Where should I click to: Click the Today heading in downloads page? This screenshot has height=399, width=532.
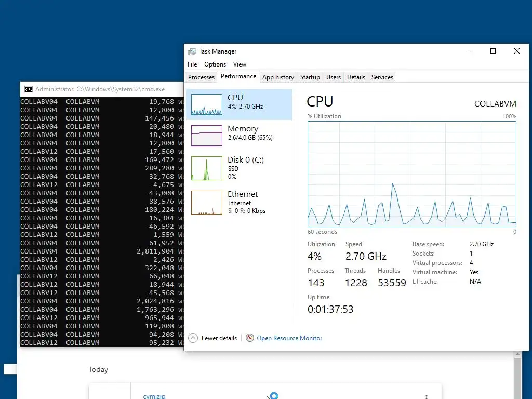98,369
